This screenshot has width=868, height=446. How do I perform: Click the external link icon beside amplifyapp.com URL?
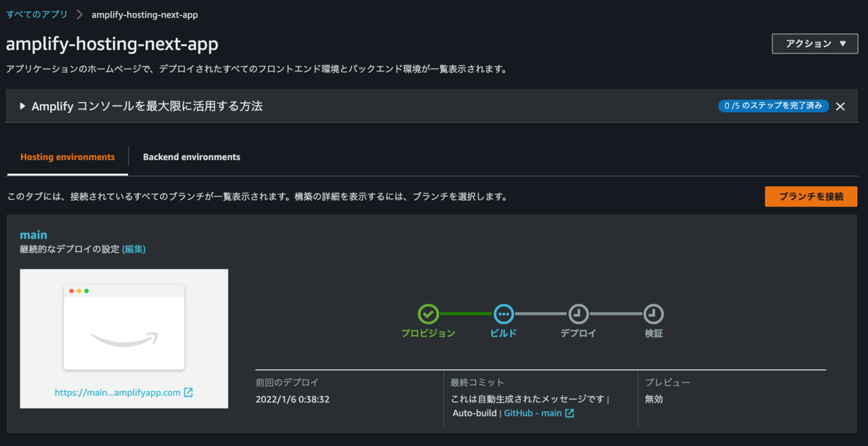tap(188, 392)
